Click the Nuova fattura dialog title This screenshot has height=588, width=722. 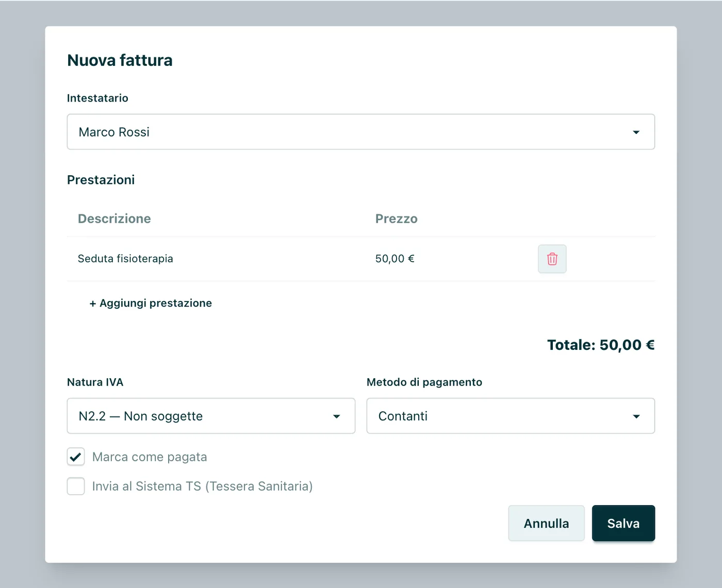coord(120,60)
